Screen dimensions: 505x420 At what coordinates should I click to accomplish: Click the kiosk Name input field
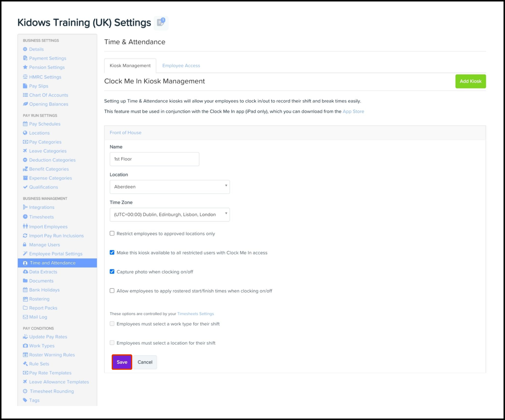coord(154,159)
